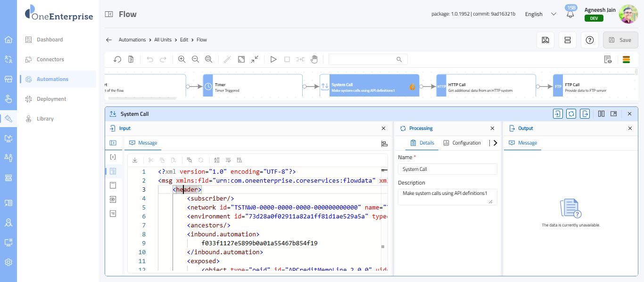Open the help question mark icon

(589, 40)
